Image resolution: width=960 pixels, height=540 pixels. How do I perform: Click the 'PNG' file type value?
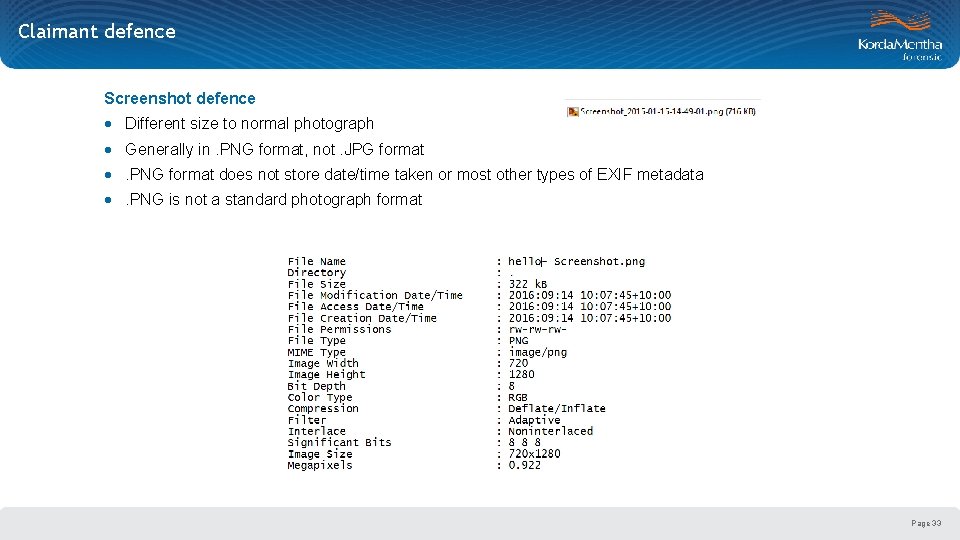click(x=518, y=340)
